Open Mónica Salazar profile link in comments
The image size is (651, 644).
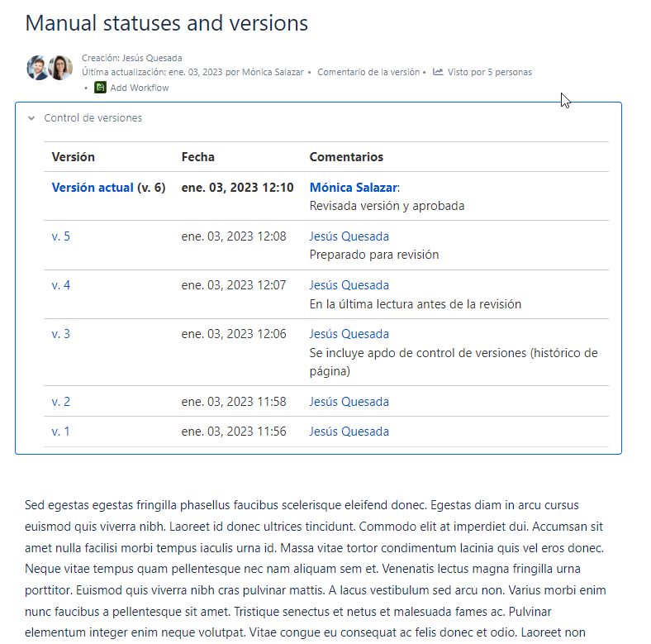pos(354,188)
